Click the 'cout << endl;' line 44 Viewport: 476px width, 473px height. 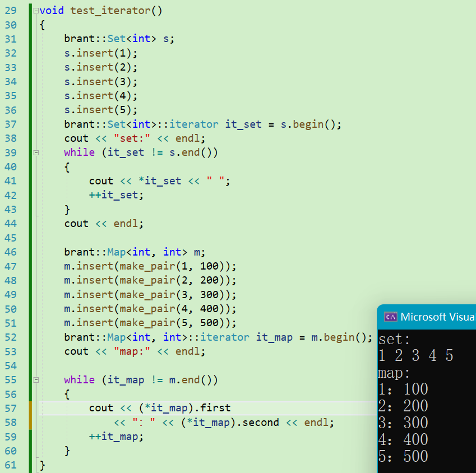[104, 224]
